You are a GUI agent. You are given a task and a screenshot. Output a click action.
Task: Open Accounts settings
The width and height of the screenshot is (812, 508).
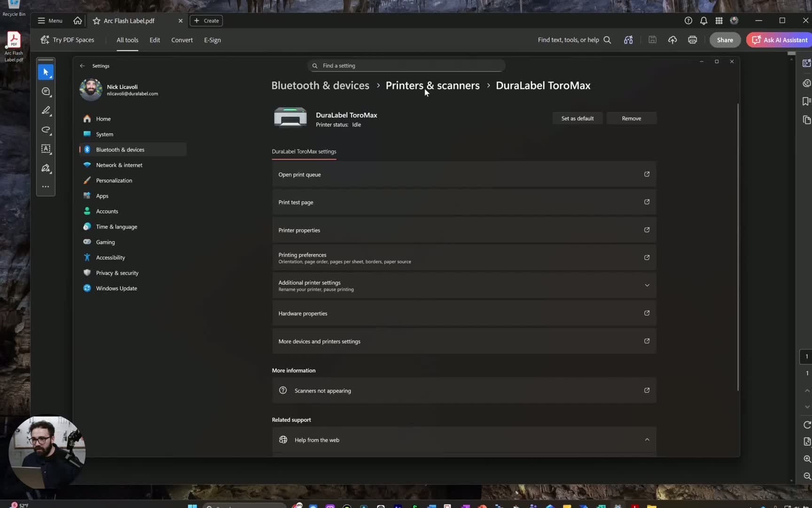[133, 211]
